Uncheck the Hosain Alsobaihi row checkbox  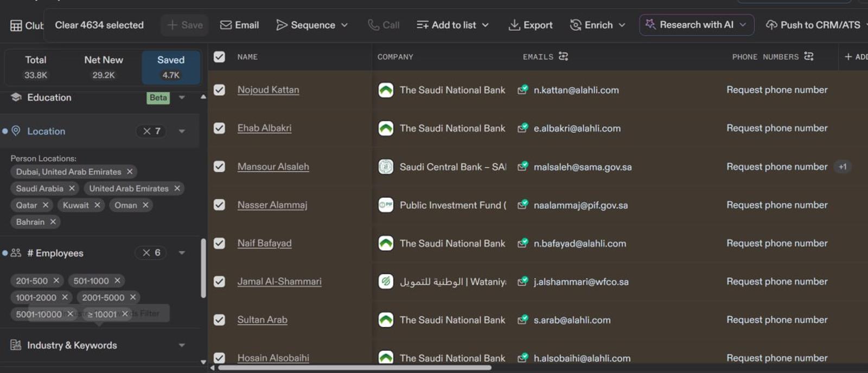tap(219, 358)
